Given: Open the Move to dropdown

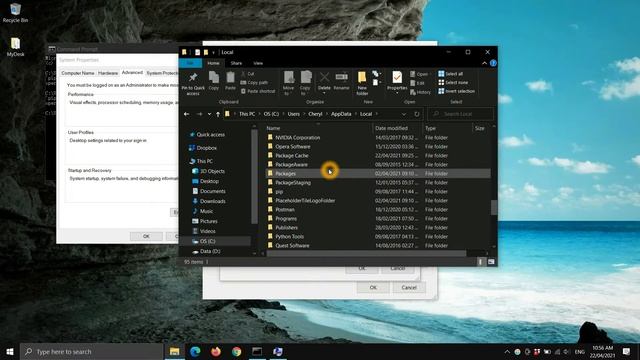Looking at the screenshot, I should click(x=288, y=83).
